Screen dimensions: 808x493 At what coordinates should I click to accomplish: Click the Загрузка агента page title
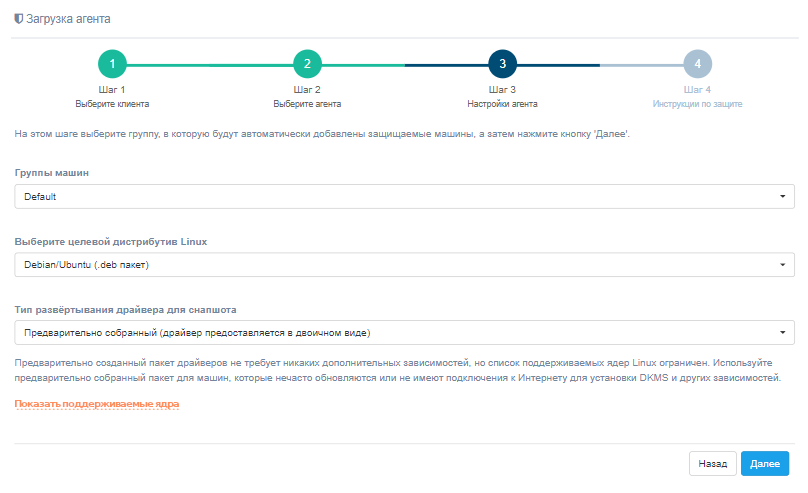point(68,18)
